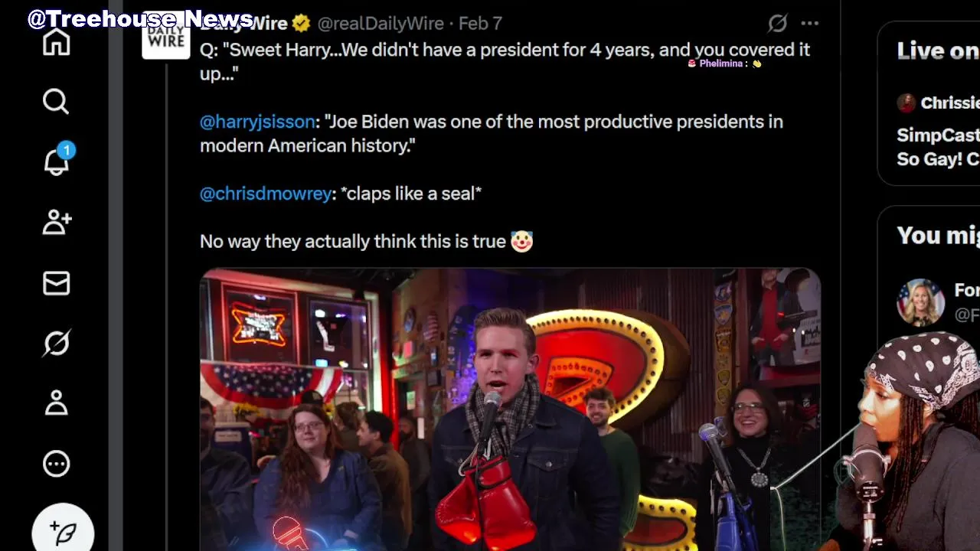Open Messages envelope icon
The width and height of the screenshot is (980, 551).
coord(56,283)
